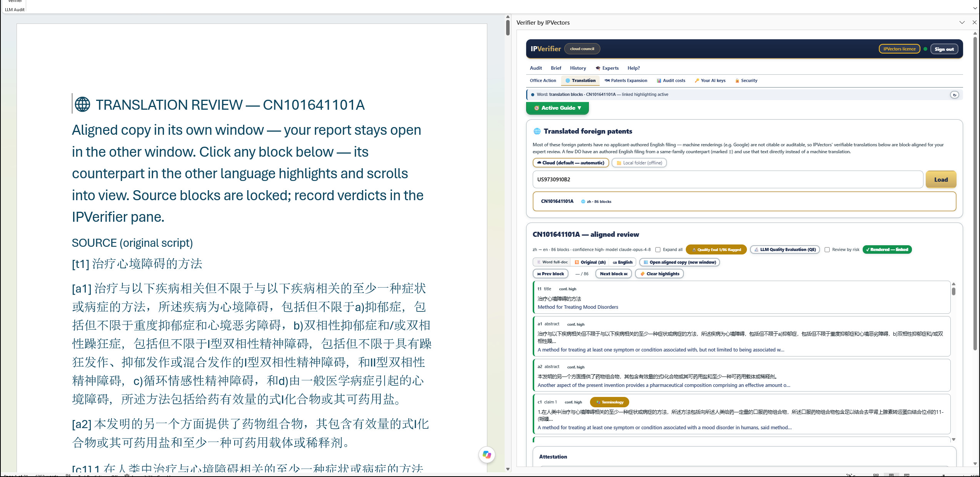Check the Review by risk checkbox

click(x=827, y=249)
